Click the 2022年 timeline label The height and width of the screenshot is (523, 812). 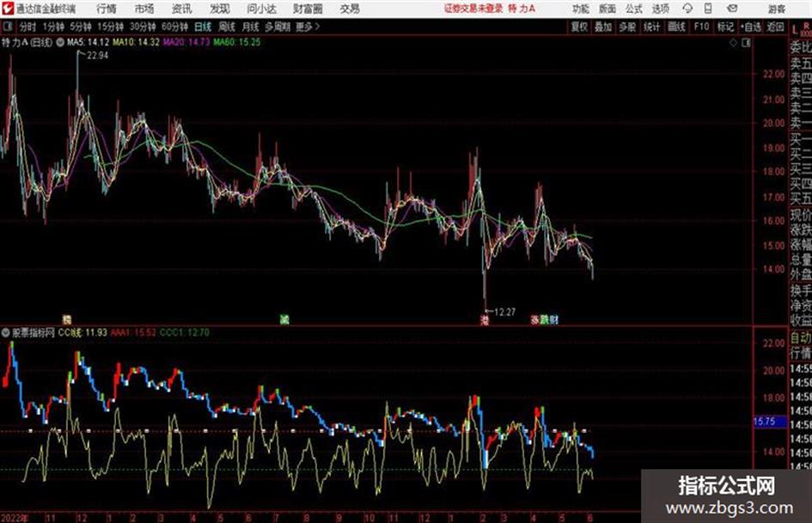tap(15, 518)
